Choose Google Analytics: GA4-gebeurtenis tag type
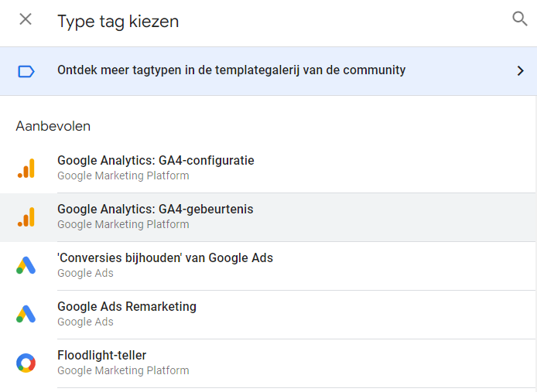The width and height of the screenshot is (537, 392). (x=155, y=210)
